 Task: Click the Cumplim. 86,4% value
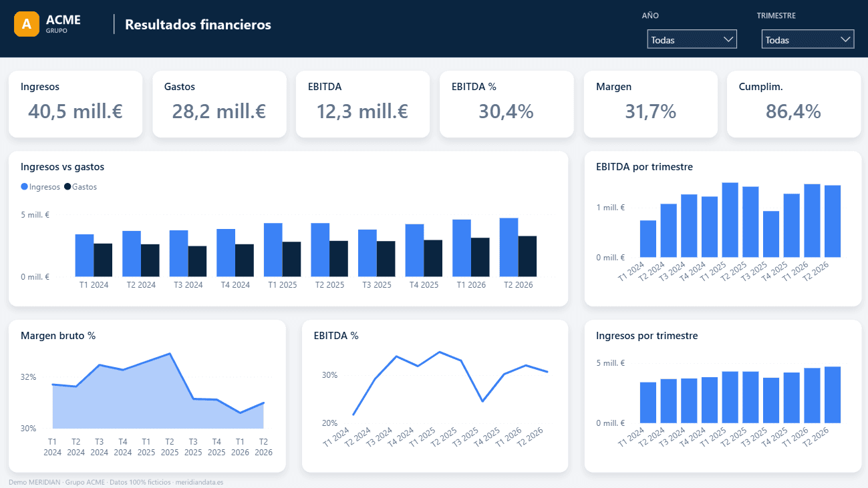[793, 111]
